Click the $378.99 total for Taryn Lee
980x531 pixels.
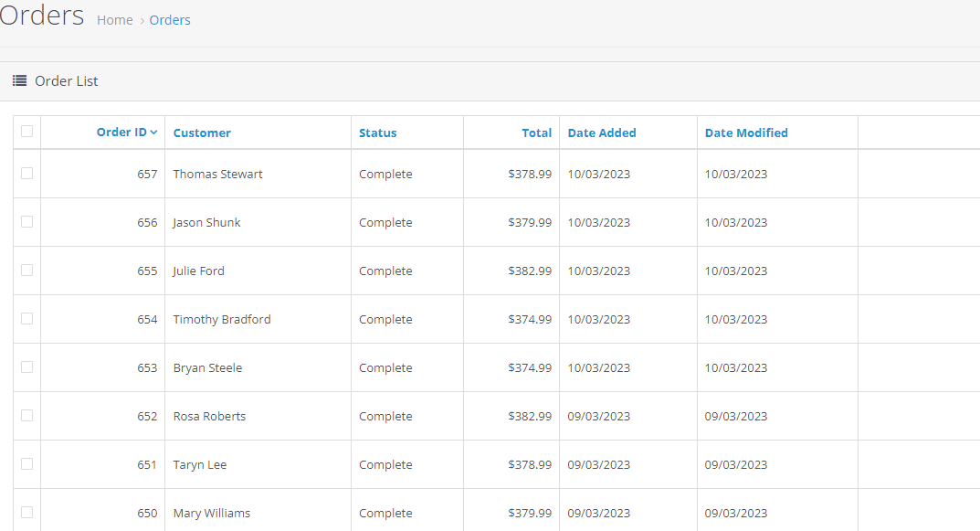click(x=530, y=464)
